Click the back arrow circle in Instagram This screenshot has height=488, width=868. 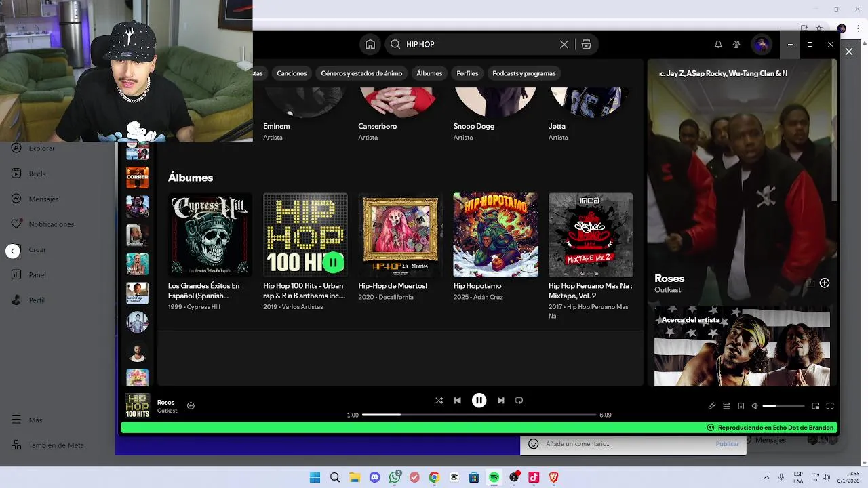click(13, 251)
